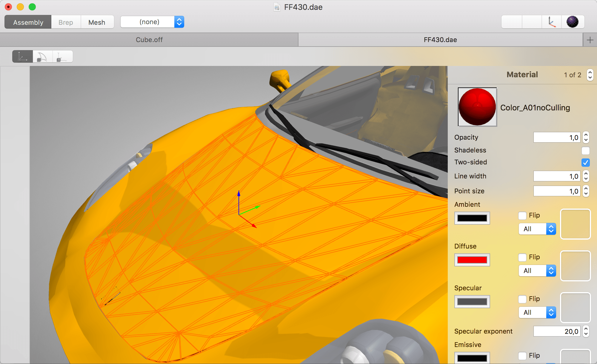Image resolution: width=597 pixels, height=364 pixels.
Task: Open the (none) dropdown in the toolbar
Action: (x=152, y=21)
